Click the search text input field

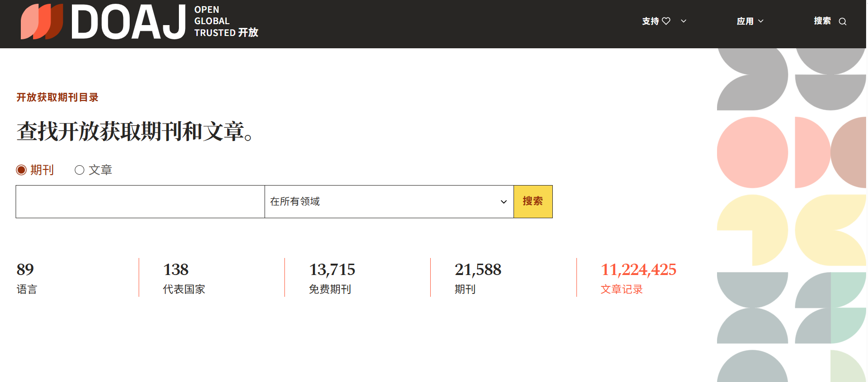coord(140,202)
